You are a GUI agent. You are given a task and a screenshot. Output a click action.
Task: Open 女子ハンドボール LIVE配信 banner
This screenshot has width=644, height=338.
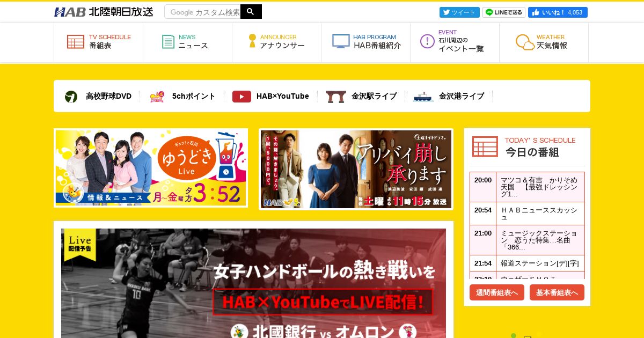point(253,283)
